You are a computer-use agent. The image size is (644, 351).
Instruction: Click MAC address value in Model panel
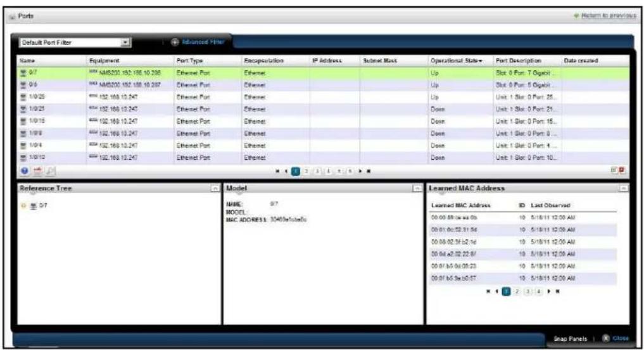(288, 219)
